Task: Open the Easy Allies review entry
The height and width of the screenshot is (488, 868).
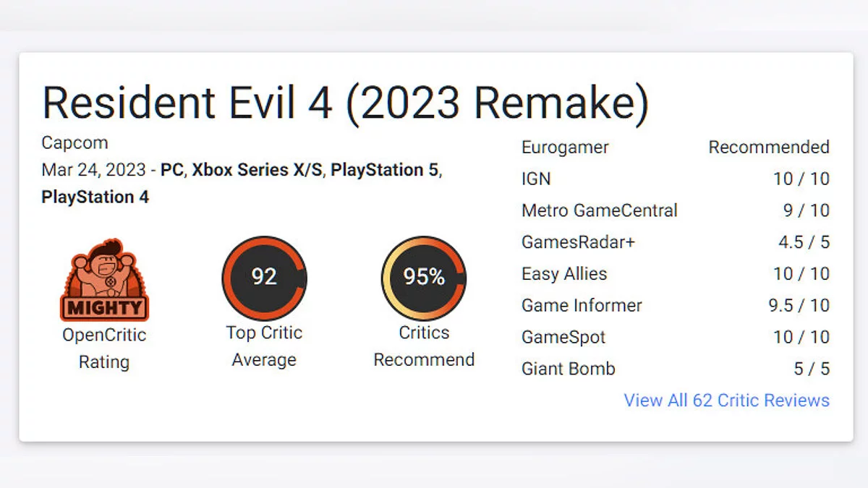Action: click(564, 274)
